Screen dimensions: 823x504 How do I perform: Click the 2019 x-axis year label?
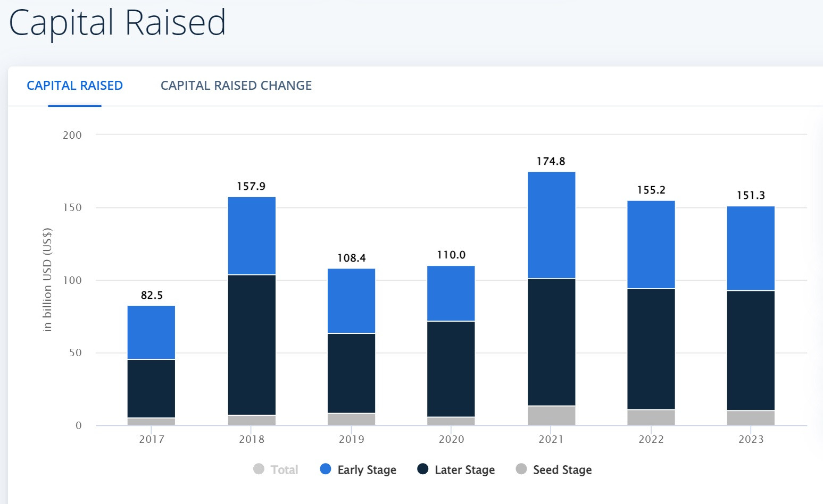pos(352,439)
